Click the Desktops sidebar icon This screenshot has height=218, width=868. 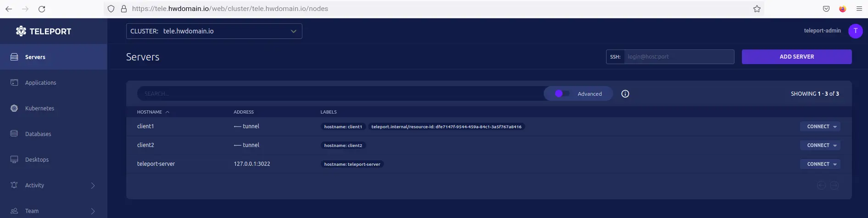(14, 159)
